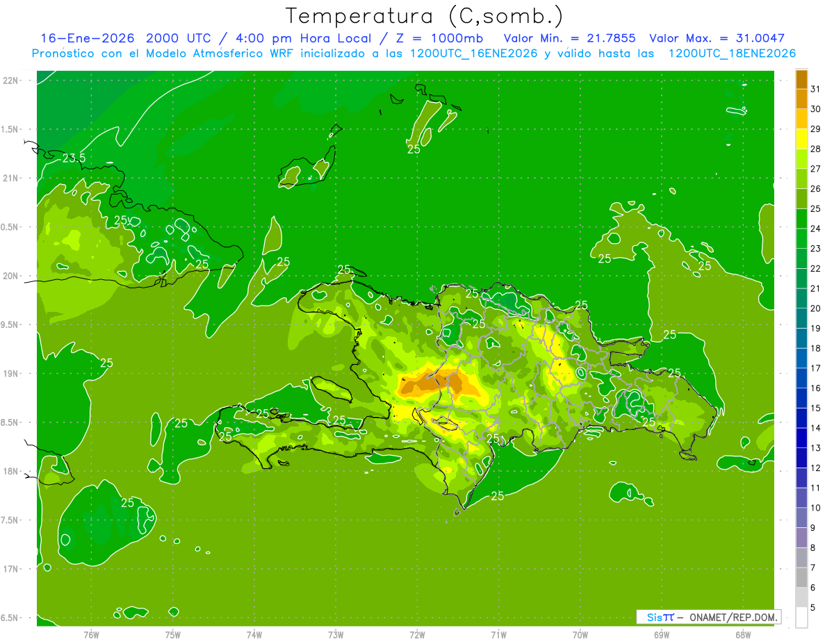Click the '17N' latitude axis label

click(x=10, y=569)
